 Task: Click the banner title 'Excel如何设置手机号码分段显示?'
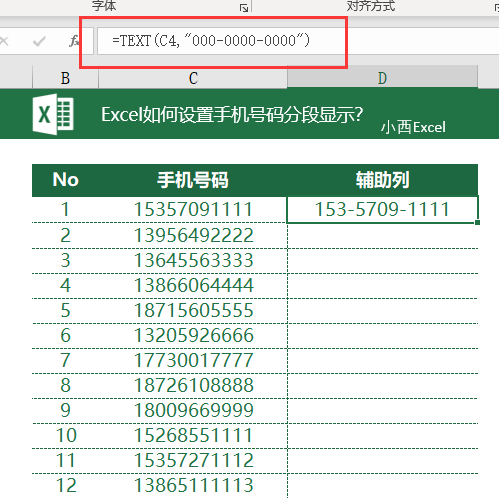[x=232, y=115]
